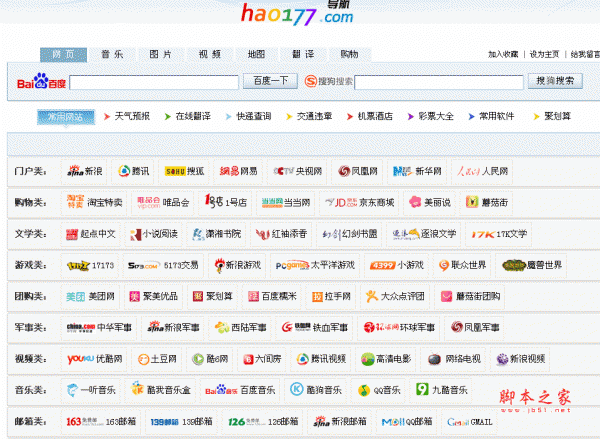Viewport: 600px width, 439px height.
Task: Open the 地图 search tab
Action: tap(256, 54)
